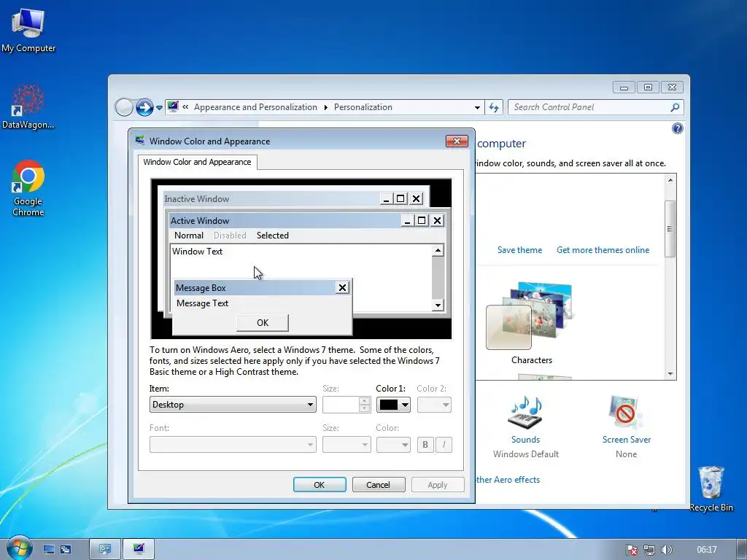Image resolution: width=747 pixels, height=560 pixels.
Task: Click preview Window Text scroll down arrow
Action: point(438,306)
